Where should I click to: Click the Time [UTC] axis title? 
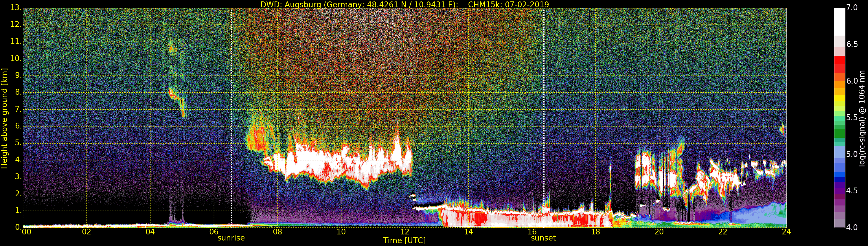pos(404,241)
